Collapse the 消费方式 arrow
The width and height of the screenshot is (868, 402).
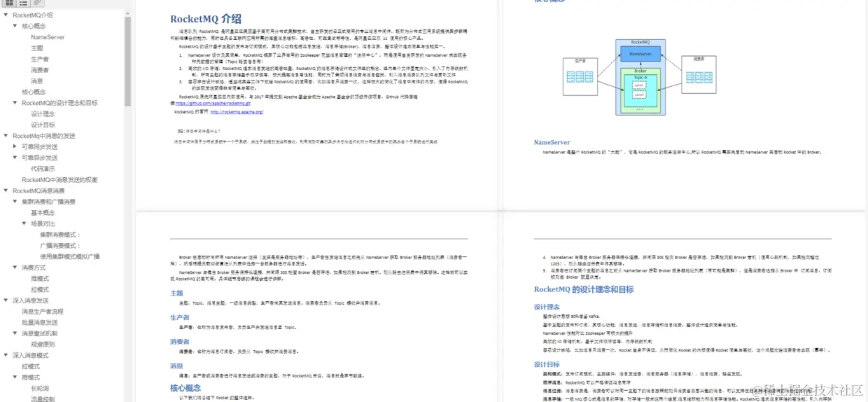(x=15, y=268)
